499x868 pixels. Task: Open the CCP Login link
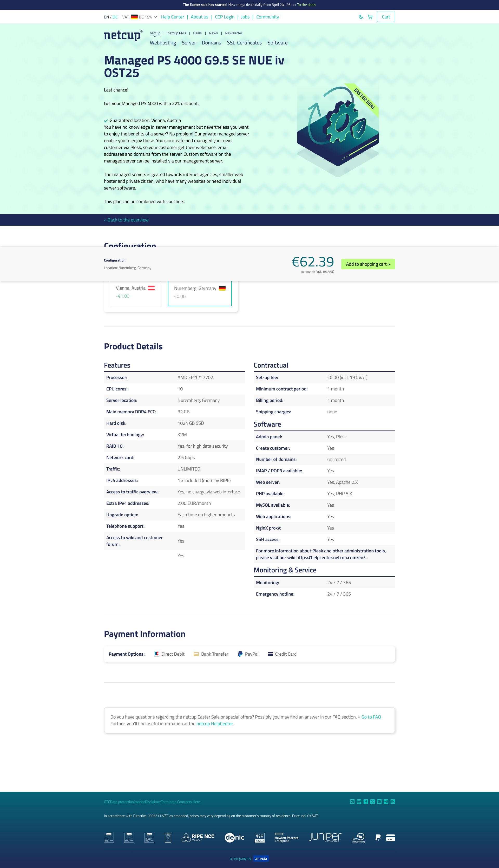(x=225, y=17)
